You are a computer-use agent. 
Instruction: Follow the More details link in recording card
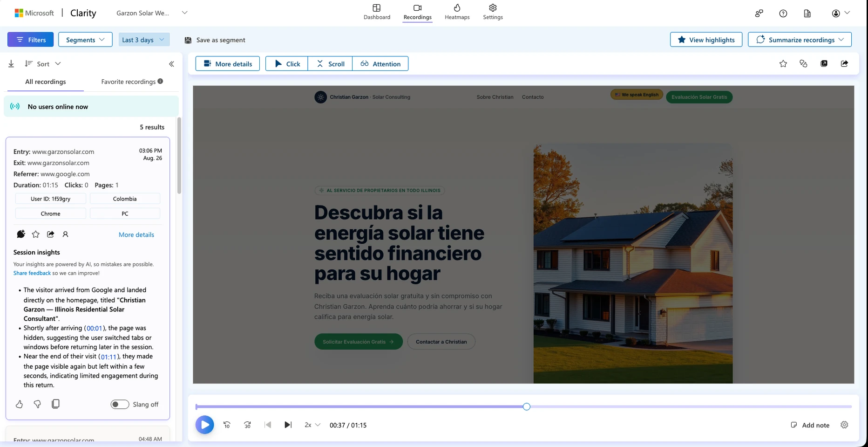pos(136,234)
